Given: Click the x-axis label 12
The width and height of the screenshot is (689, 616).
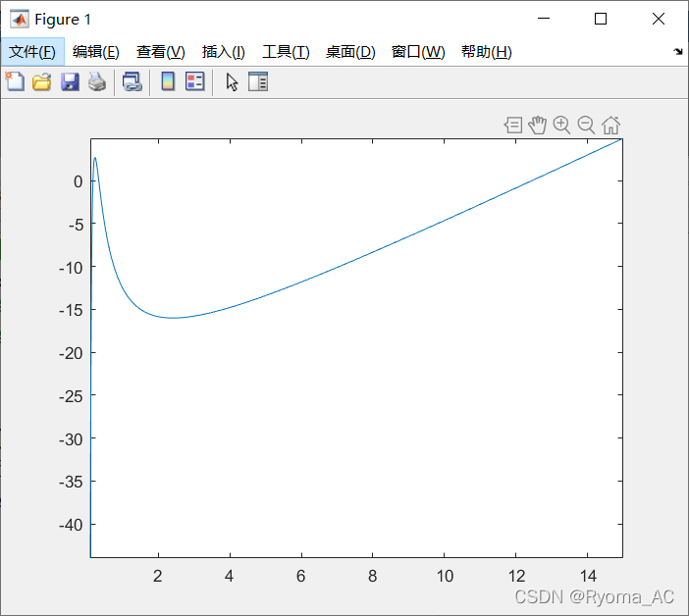Looking at the screenshot, I should pos(516,576).
